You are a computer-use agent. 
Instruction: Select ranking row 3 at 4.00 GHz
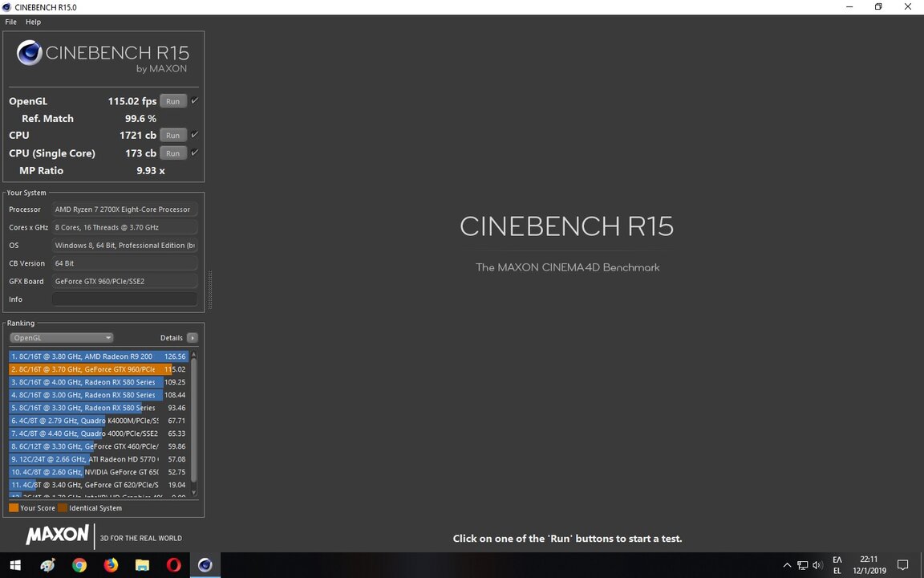coord(99,382)
